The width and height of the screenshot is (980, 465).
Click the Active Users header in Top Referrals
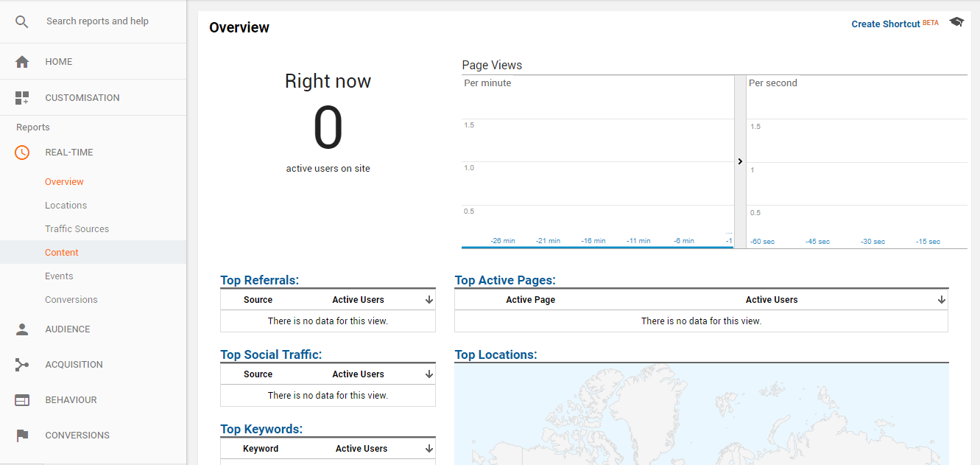(358, 300)
